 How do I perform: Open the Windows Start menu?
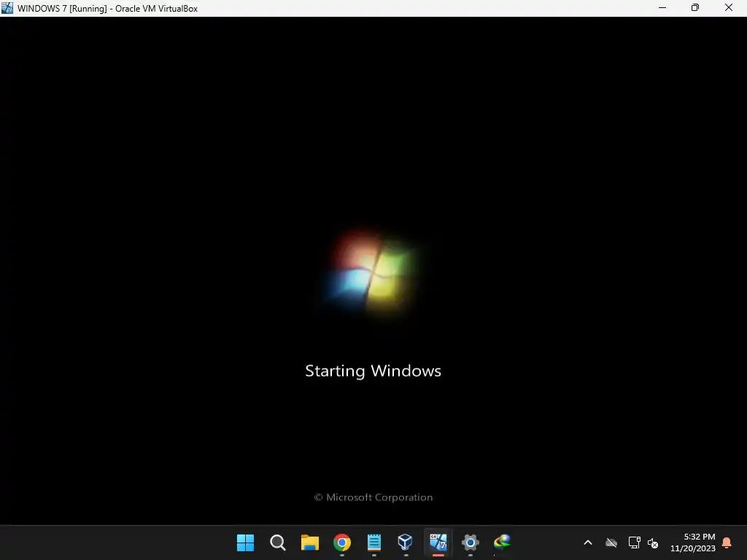pos(245,542)
